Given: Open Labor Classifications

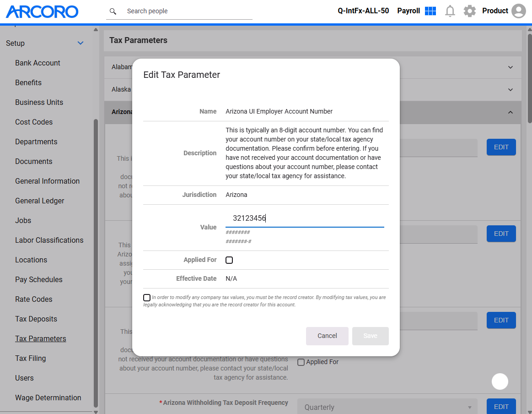Looking at the screenshot, I should click(x=49, y=240).
